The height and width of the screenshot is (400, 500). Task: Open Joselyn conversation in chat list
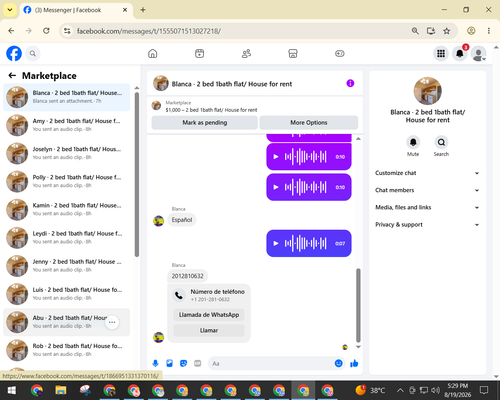point(67,153)
